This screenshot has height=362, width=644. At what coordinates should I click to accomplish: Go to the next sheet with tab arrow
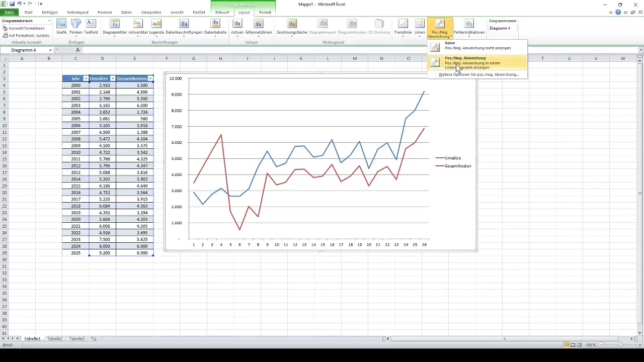(x=13, y=339)
